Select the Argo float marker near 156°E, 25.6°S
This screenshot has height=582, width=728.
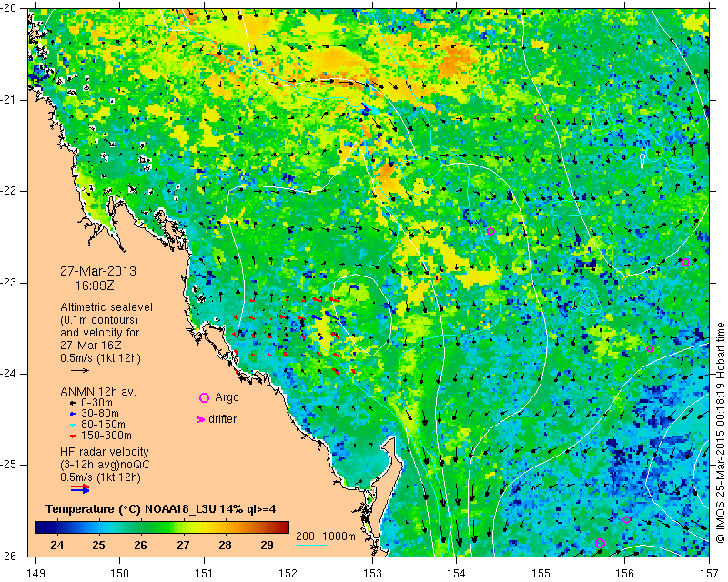point(626,520)
